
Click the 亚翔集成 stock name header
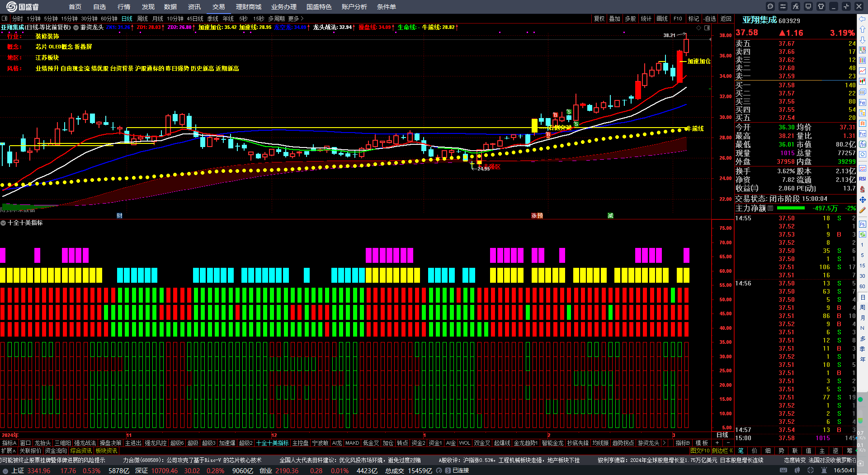(x=759, y=20)
